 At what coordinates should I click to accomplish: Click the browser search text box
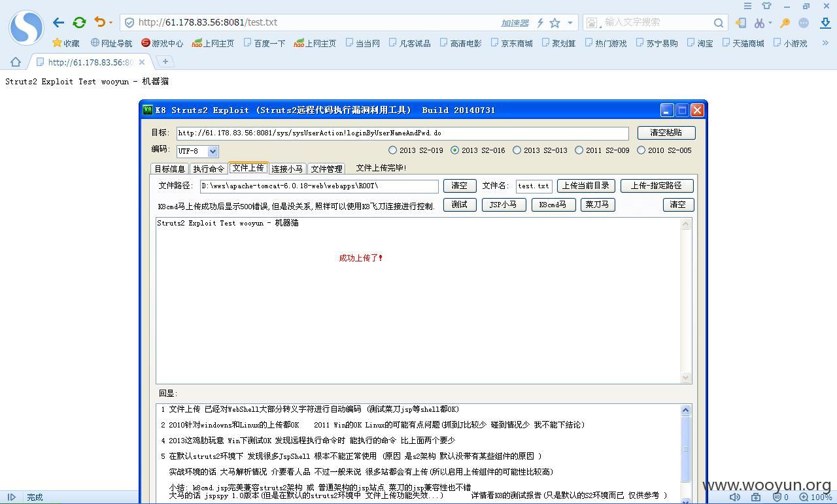pyautogui.click(x=657, y=22)
